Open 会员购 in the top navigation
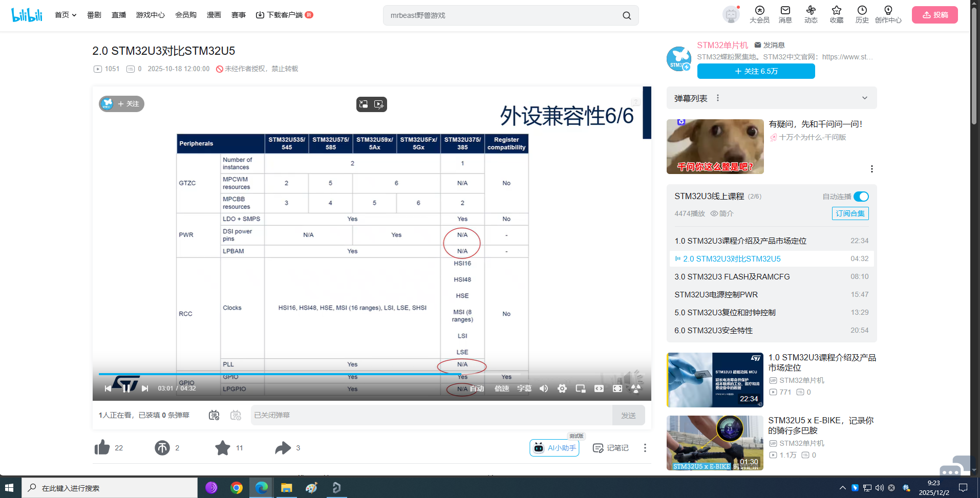 tap(186, 15)
